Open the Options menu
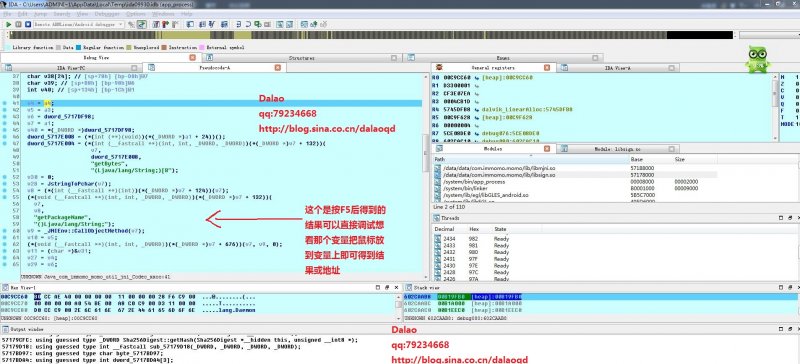This screenshot has width=800, height=364. point(136,14)
